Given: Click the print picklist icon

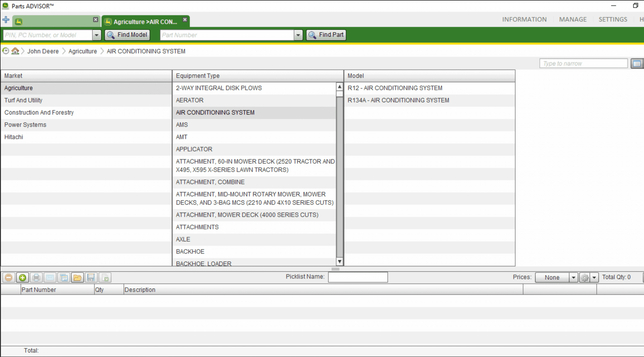Looking at the screenshot, I should (x=36, y=278).
